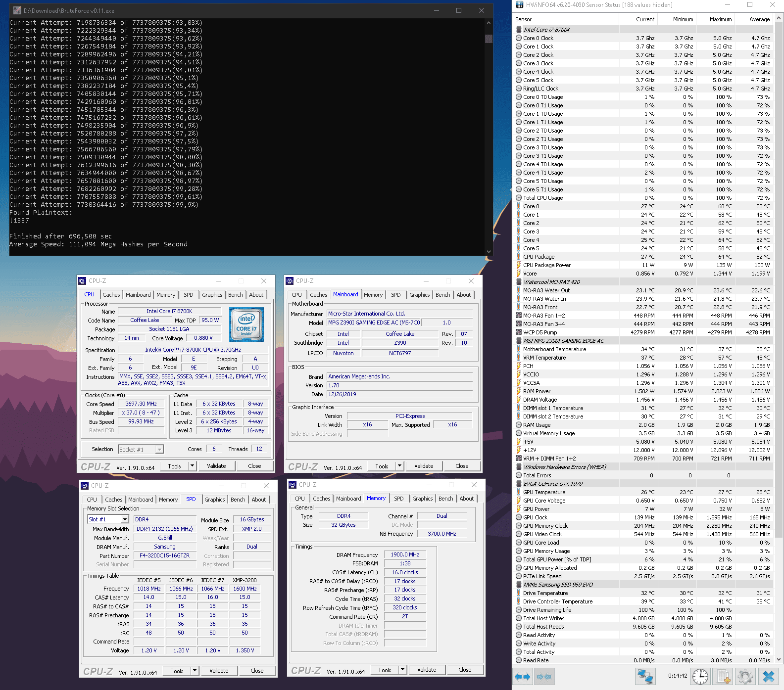This screenshot has width=784, height=690.
Task: Click Close button in CPU-Z SPD window
Action: click(x=257, y=671)
